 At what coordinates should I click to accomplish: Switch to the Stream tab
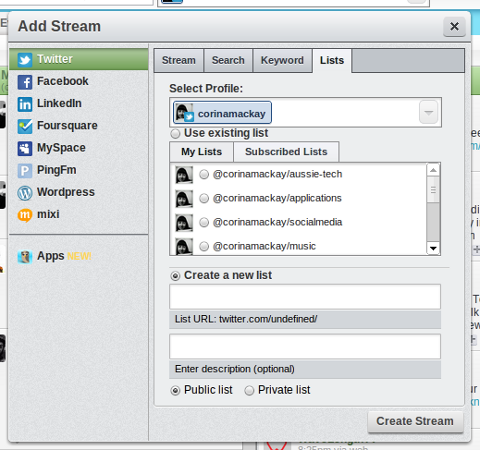[x=179, y=60]
